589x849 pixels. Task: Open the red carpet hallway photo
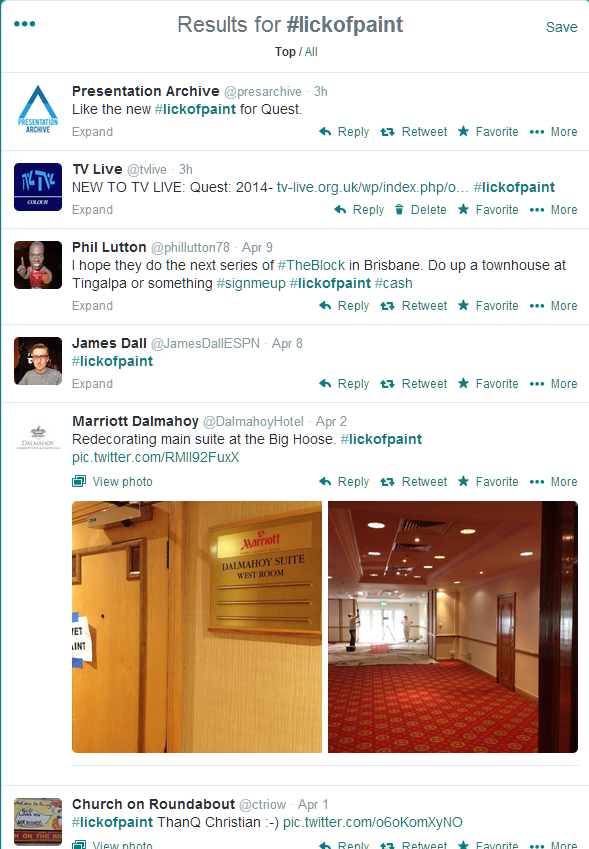pyautogui.click(x=453, y=627)
